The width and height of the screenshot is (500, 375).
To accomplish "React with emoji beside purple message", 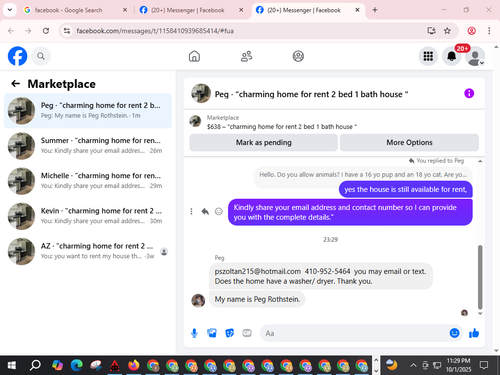I will pos(219,211).
